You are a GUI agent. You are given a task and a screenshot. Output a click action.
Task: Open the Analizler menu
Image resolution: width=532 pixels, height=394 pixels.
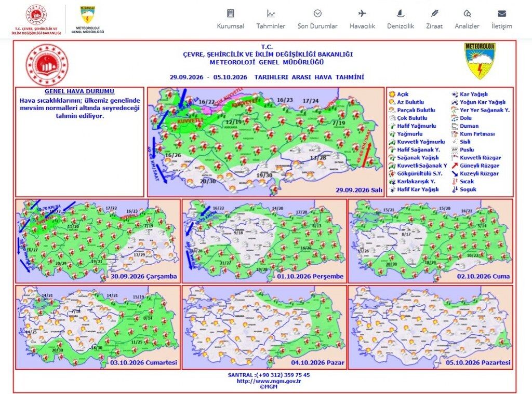[467, 26]
